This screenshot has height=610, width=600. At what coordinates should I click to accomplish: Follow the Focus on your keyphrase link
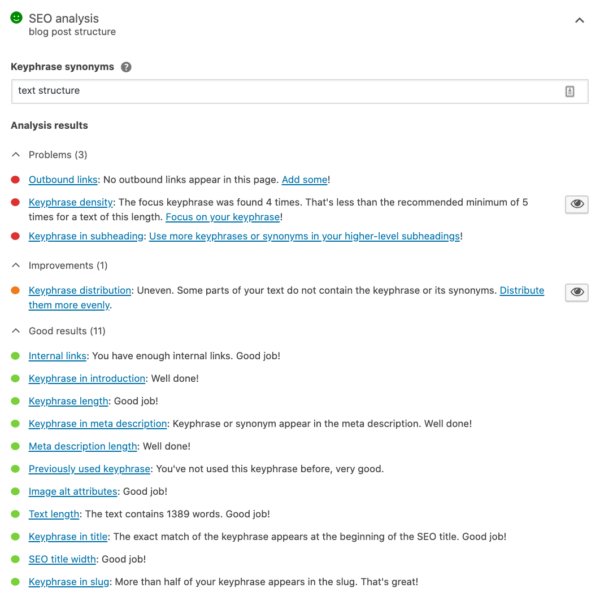point(223,217)
